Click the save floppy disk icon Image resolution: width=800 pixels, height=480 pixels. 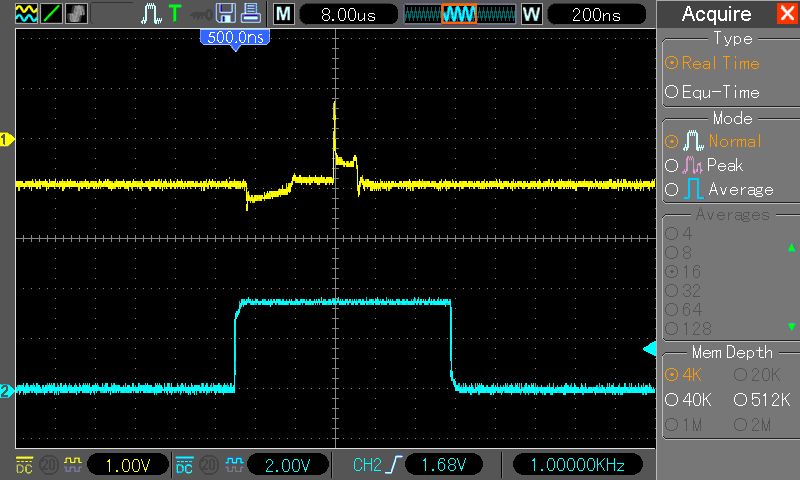tap(226, 14)
